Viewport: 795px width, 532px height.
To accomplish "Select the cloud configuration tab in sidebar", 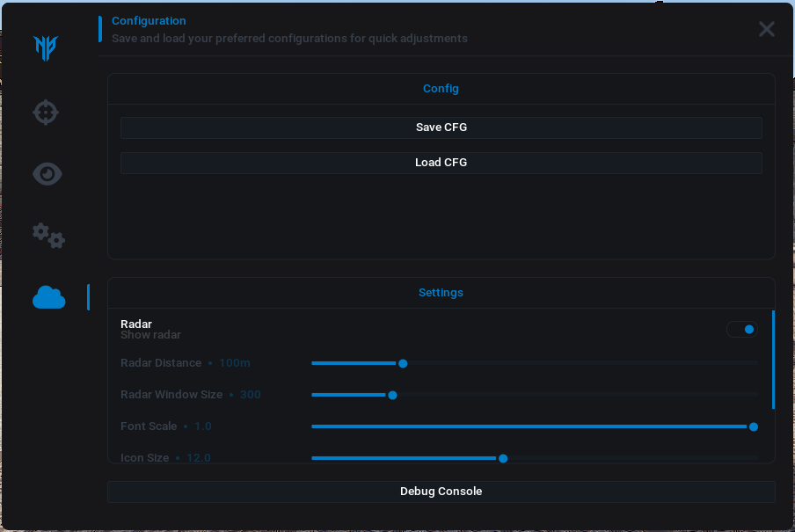I will (48, 298).
